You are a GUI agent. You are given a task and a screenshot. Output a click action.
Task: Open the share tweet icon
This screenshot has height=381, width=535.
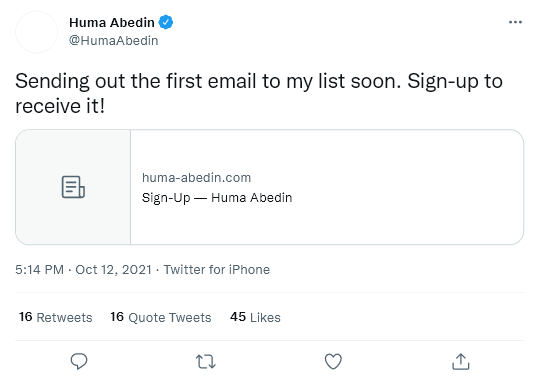click(x=461, y=362)
